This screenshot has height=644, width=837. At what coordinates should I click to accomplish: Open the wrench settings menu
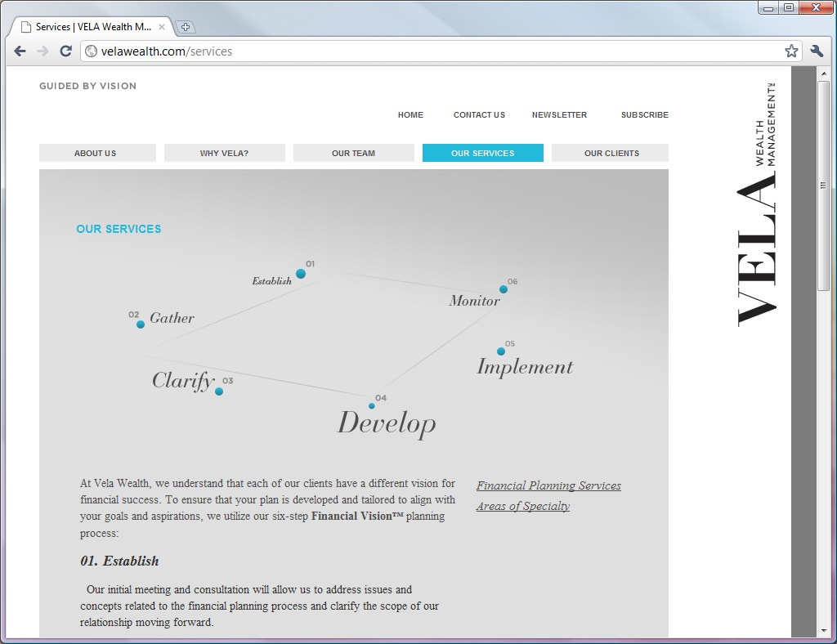pos(817,51)
